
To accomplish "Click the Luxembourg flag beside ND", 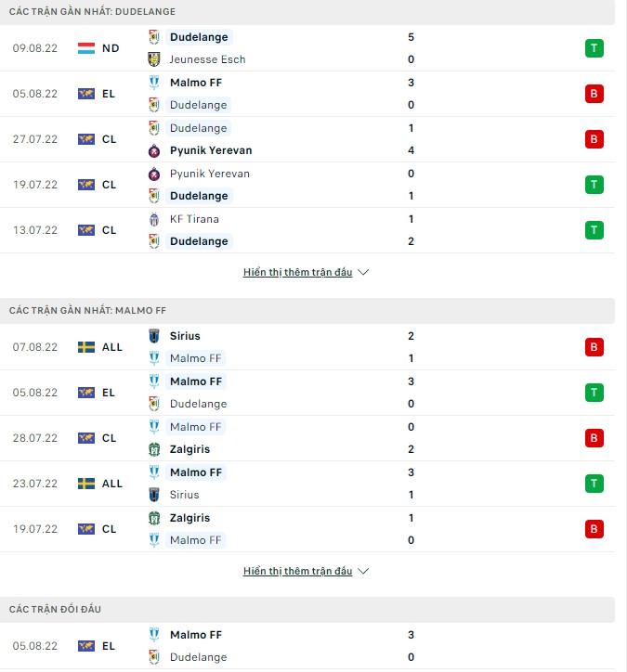I will click(86, 47).
